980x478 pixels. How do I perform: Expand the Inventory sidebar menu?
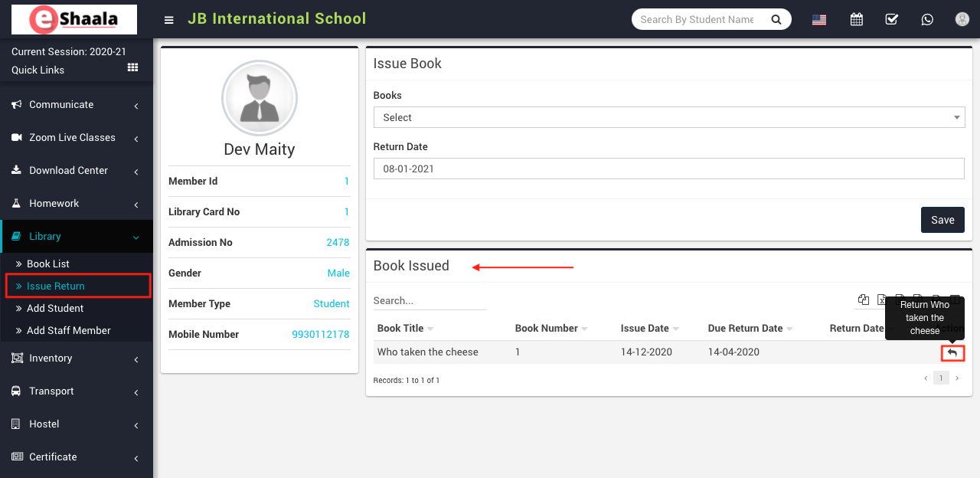[77, 358]
